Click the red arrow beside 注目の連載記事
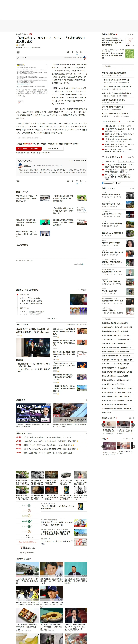The height and width of the screenshot is (644, 138). 116,34
